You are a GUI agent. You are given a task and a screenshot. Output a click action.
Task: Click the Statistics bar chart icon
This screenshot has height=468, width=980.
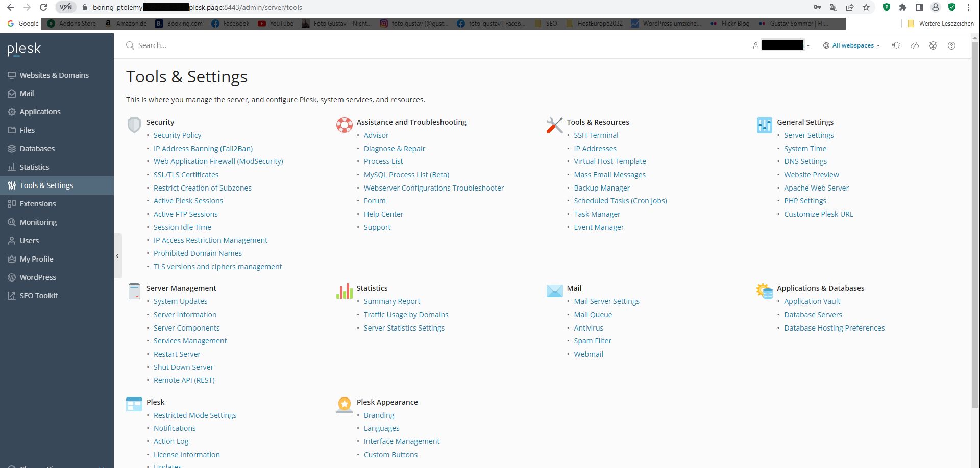click(344, 291)
